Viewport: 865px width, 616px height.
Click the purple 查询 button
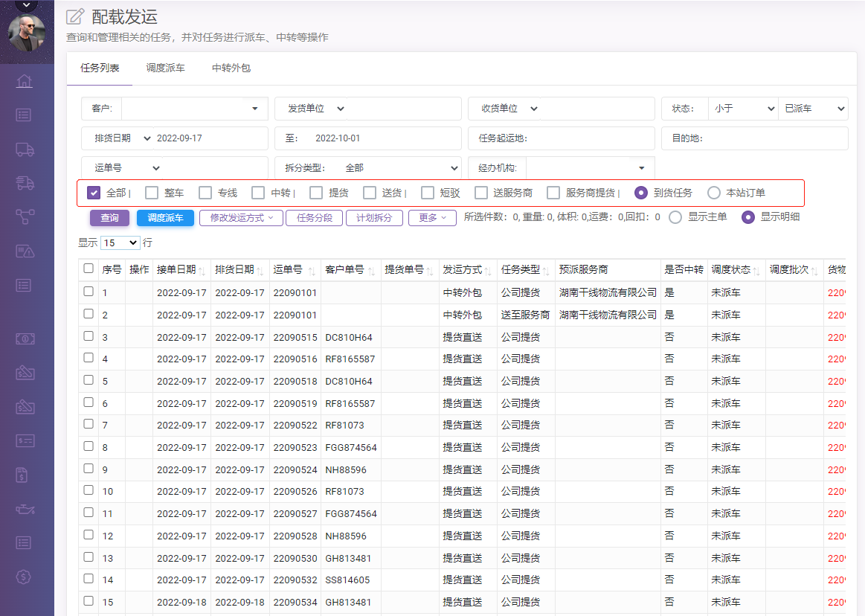[109, 218]
